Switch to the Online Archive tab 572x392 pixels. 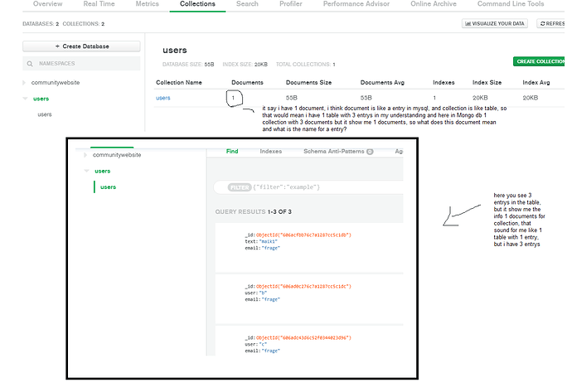click(x=434, y=4)
